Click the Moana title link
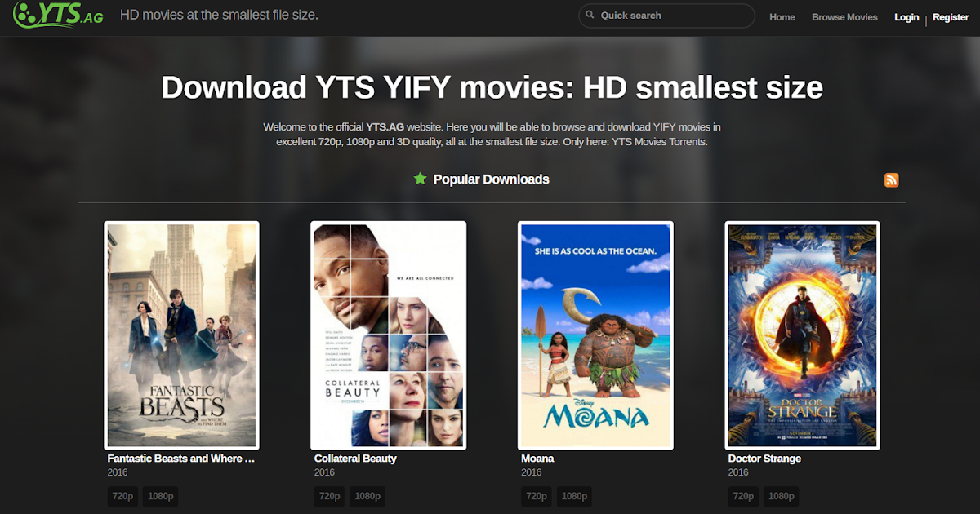 pyautogui.click(x=537, y=459)
